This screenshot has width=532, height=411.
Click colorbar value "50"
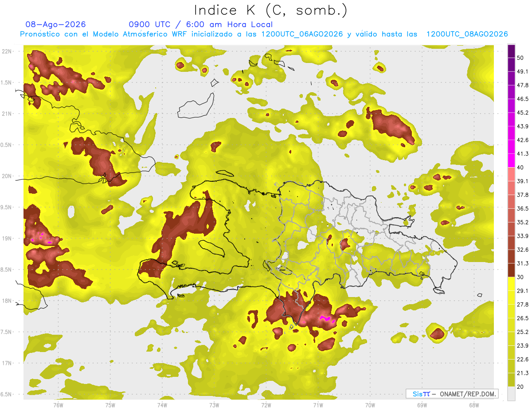[x=520, y=58]
